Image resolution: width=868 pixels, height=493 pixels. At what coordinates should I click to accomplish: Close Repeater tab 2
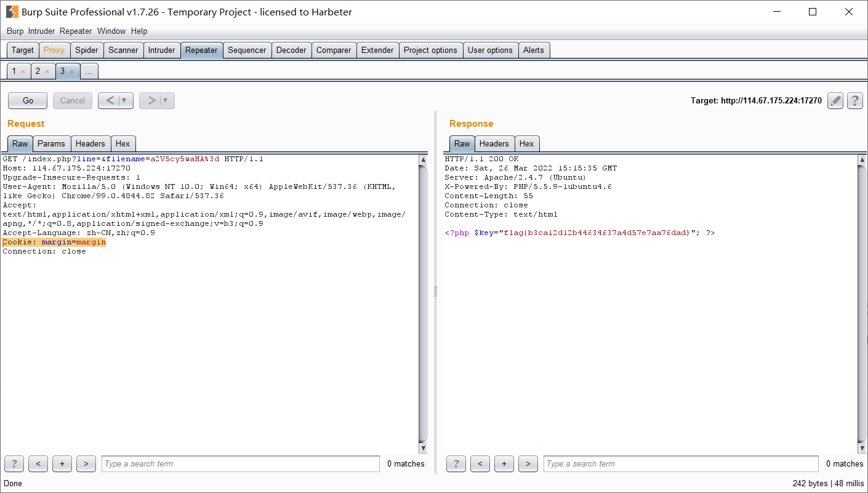(x=47, y=72)
